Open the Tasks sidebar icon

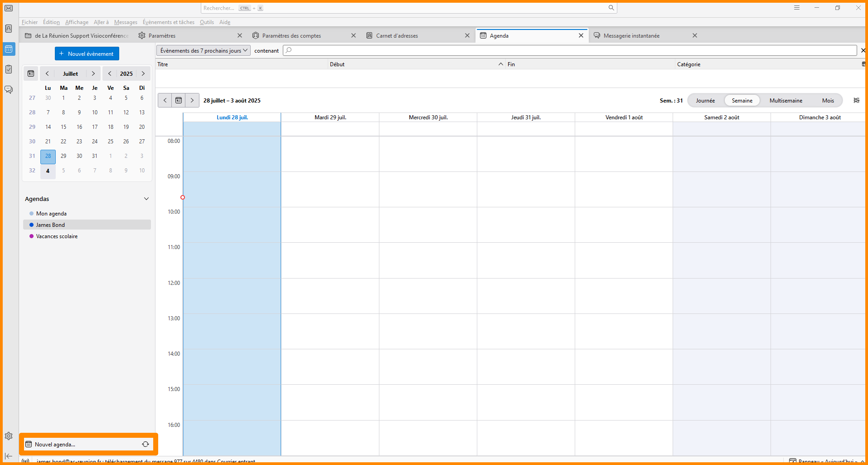coord(9,69)
